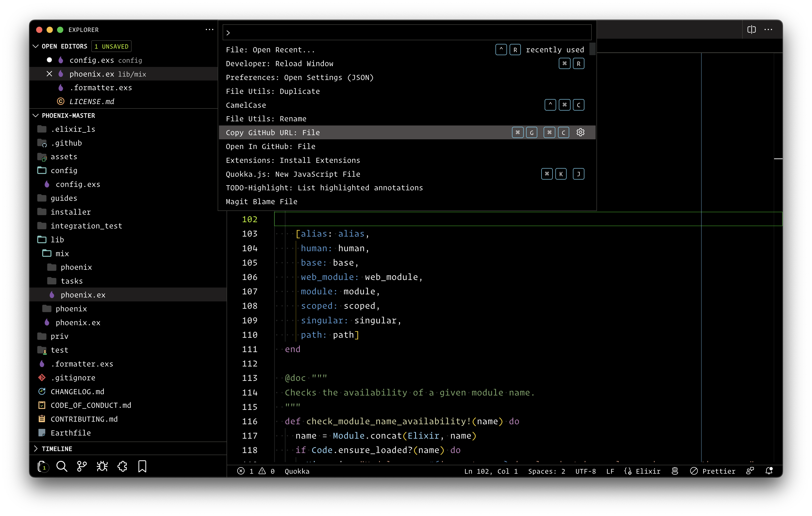Run Magit Blame File command

coord(407,202)
